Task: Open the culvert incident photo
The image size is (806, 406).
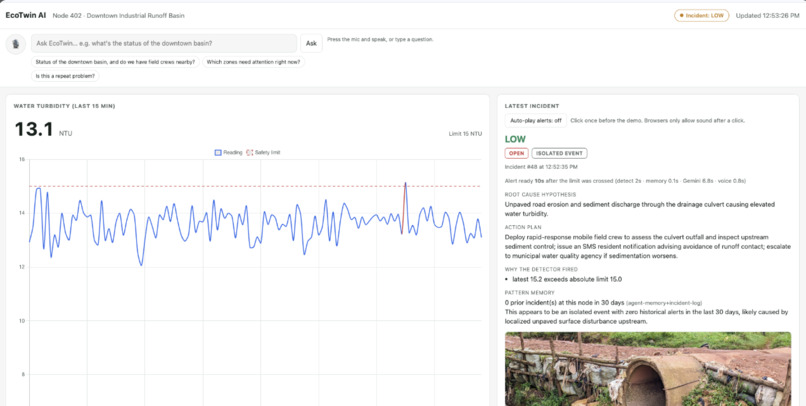Action: pyautogui.click(x=648, y=368)
